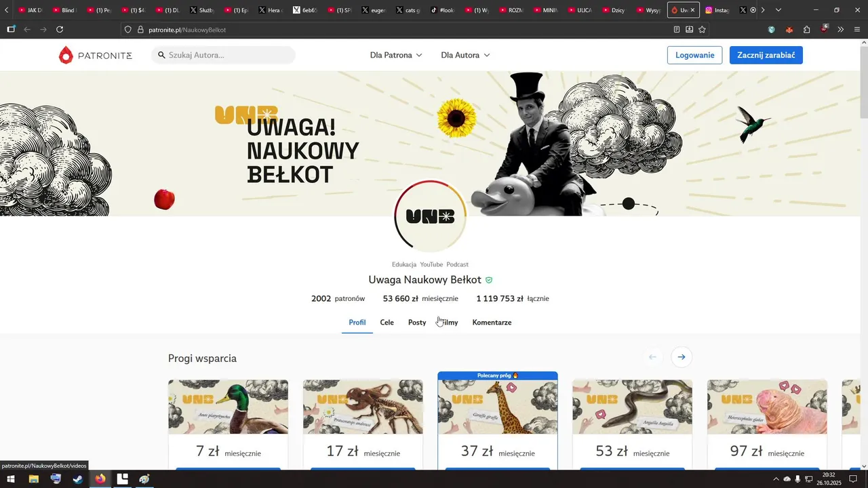
Task: Close the current Patronite tab
Action: pyautogui.click(x=692, y=10)
